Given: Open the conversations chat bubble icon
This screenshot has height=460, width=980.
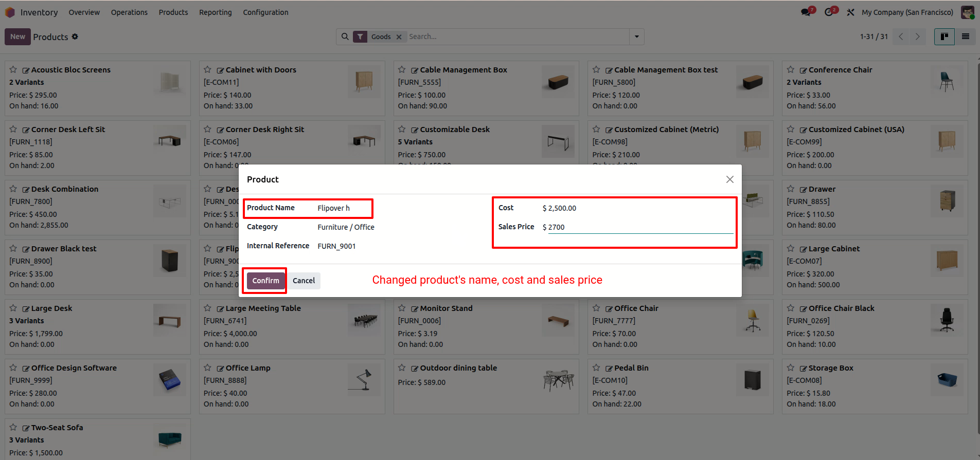Looking at the screenshot, I should pos(806,12).
